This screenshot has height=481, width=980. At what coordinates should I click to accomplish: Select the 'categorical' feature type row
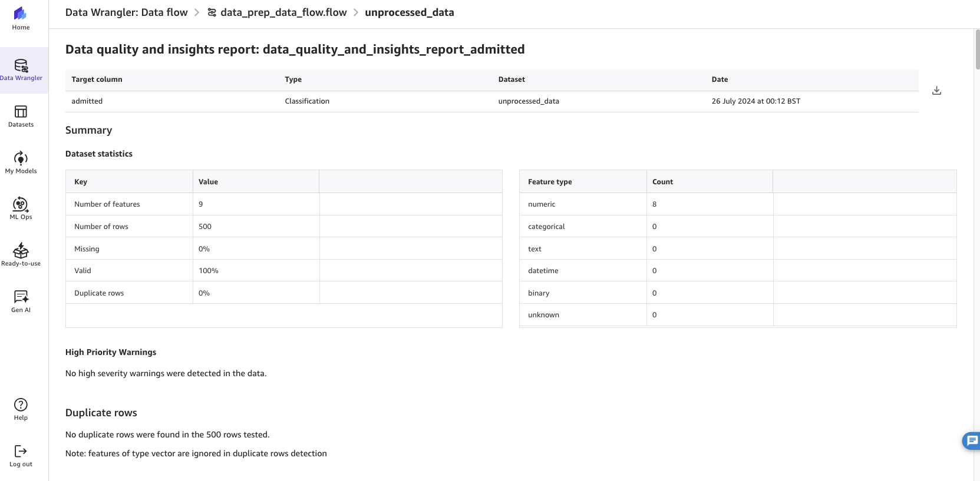[738, 227]
